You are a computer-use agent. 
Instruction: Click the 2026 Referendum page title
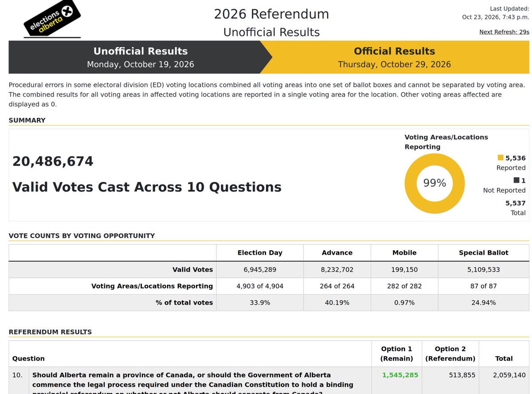(x=271, y=14)
